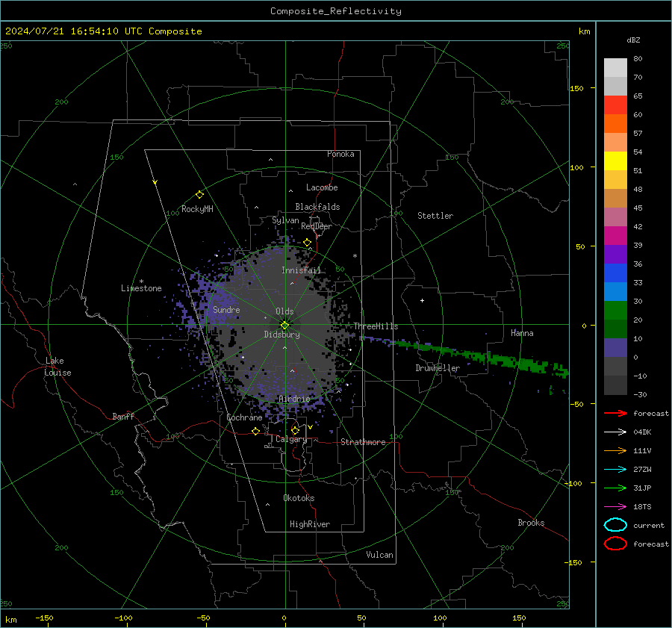This screenshot has width=672, height=628.
Task: Click the 04DK legend label
Action: pyautogui.click(x=642, y=432)
